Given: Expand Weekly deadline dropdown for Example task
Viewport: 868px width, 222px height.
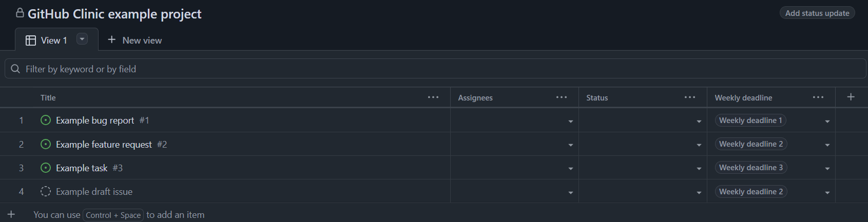Looking at the screenshot, I should pos(827,169).
